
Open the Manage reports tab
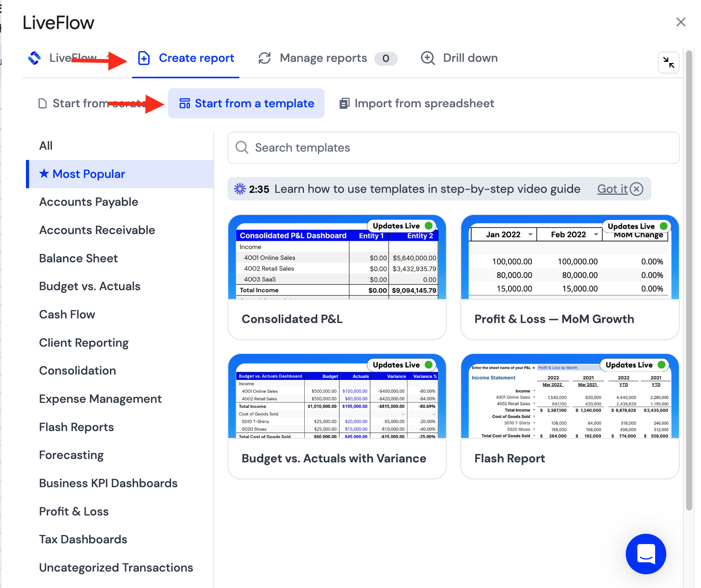pyautogui.click(x=328, y=58)
